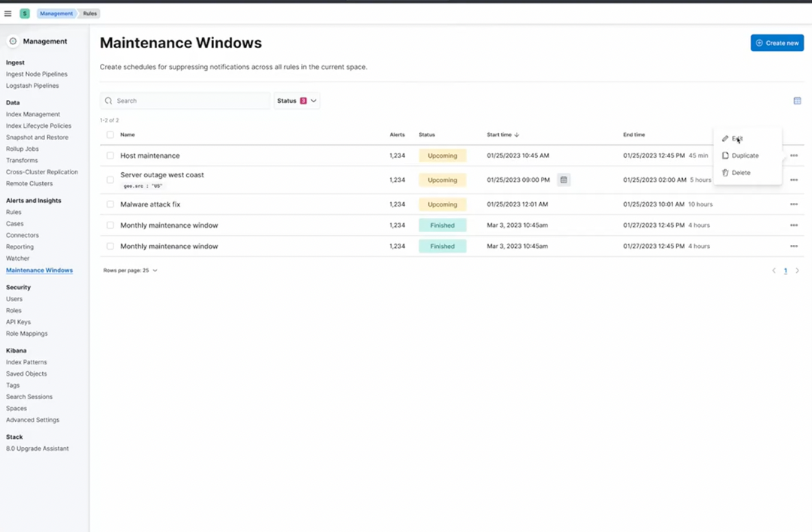Open Maintenance Windows sidebar link
This screenshot has width=812, height=532.
(39, 270)
